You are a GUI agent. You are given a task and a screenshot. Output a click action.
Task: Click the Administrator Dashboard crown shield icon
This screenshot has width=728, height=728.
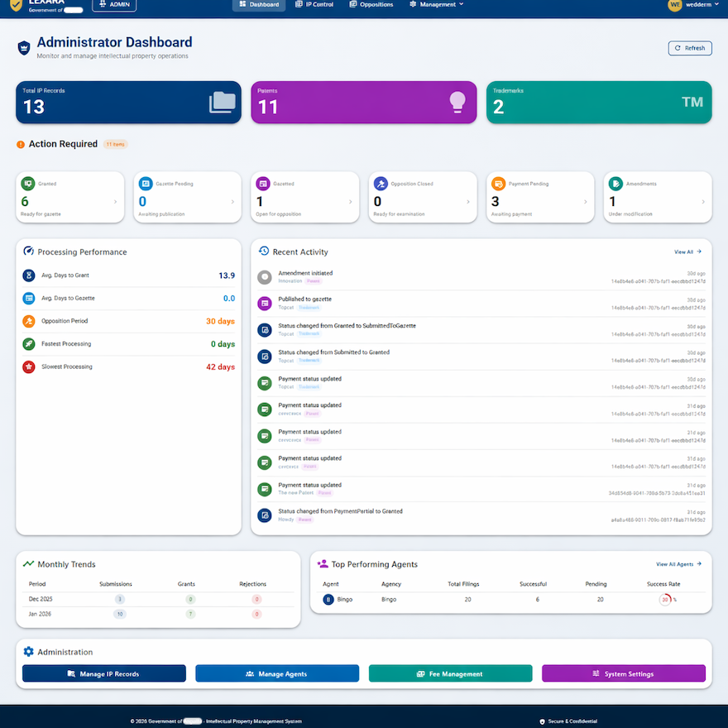click(x=24, y=48)
